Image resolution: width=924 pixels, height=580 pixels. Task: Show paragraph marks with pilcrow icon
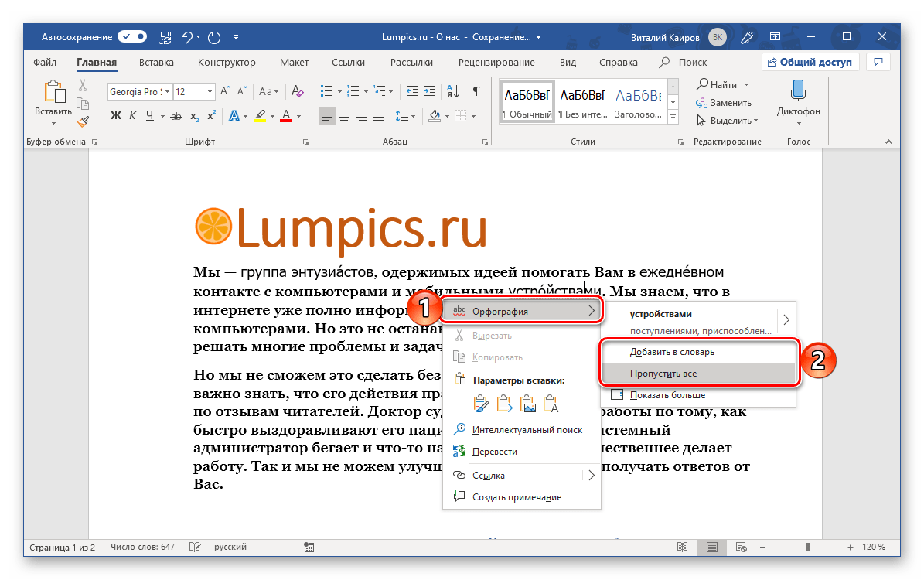click(477, 91)
